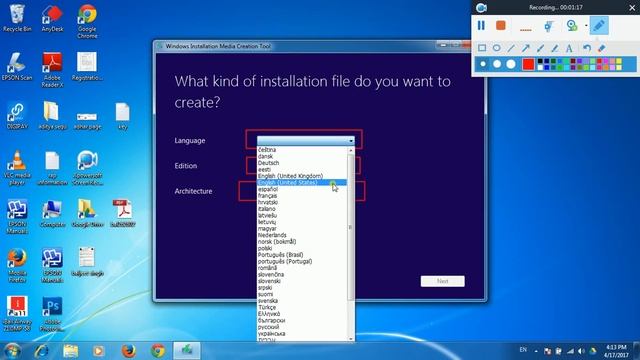This screenshot has height=360, width=640.
Task: Open the Windows Start menu orb
Action: pyautogui.click(x=12, y=351)
